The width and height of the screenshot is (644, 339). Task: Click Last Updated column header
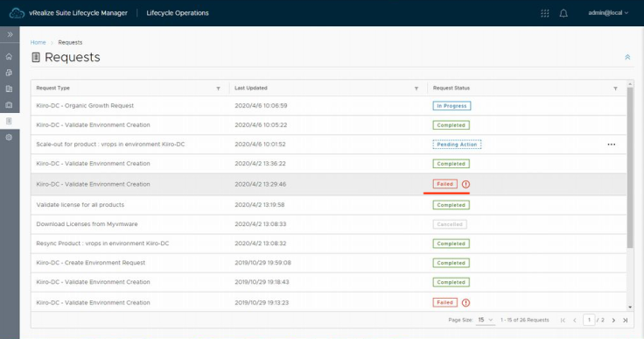250,88
